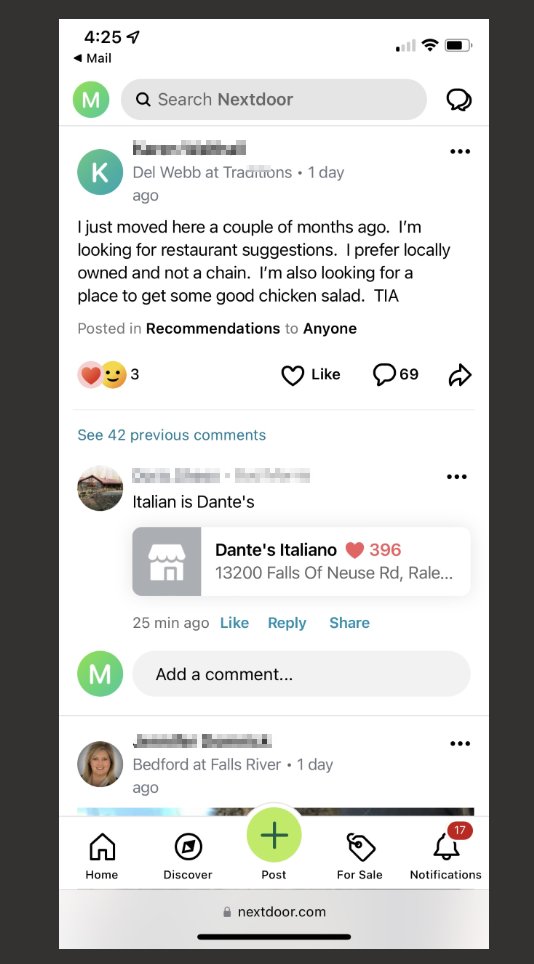Expand See 42 previous comments

[171, 435]
